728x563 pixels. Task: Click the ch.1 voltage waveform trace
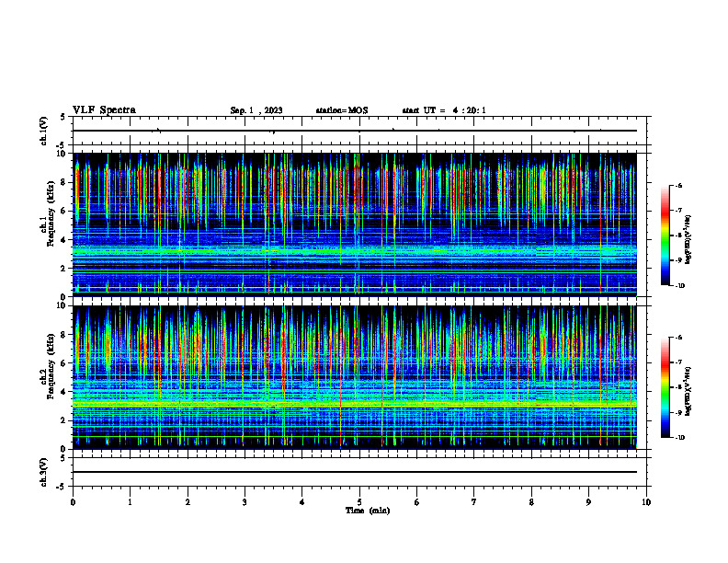point(355,131)
